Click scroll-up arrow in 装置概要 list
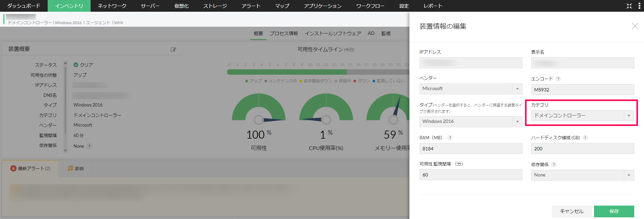 (65, 63)
